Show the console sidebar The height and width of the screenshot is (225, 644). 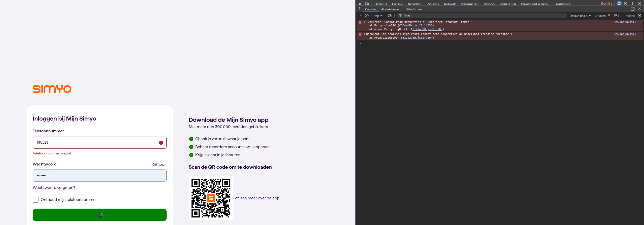(x=360, y=16)
